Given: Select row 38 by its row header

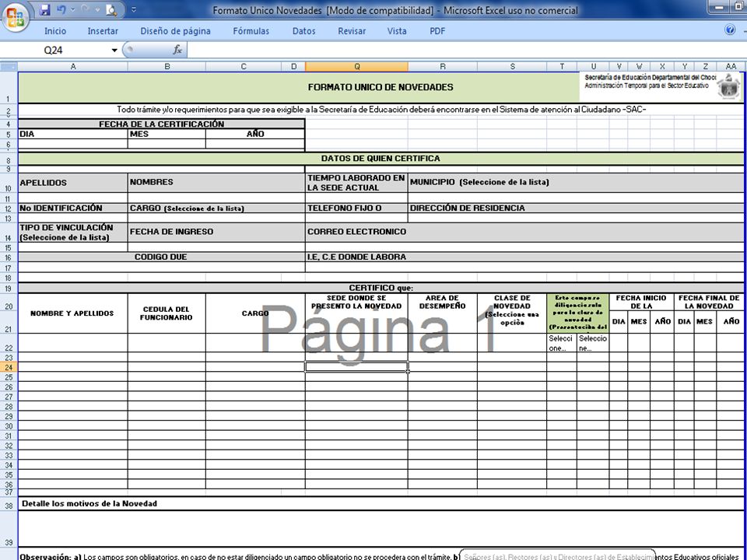Looking at the screenshot, I should [x=9, y=506].
